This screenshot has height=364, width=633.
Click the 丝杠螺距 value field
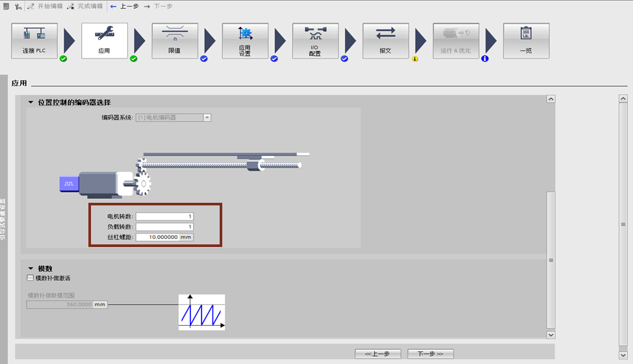pyautogui.click(x=157, y=238)
